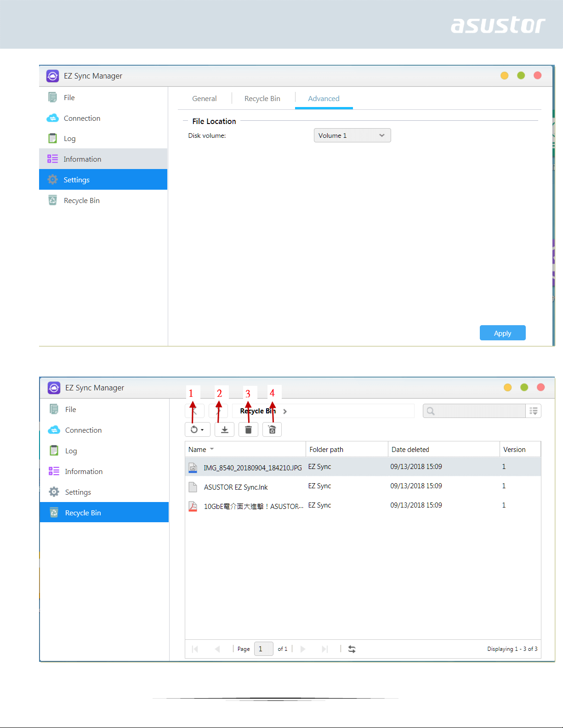Expand the Recycle Bin breadcrumb chevron
This screenshot has width=563, height=728.
(x=285, y=411)
